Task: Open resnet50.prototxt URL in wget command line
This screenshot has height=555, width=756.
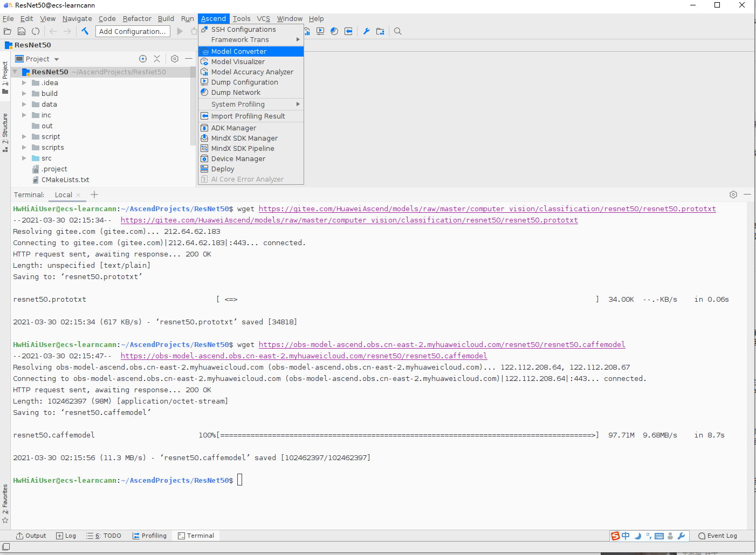Action: [487, 209]
